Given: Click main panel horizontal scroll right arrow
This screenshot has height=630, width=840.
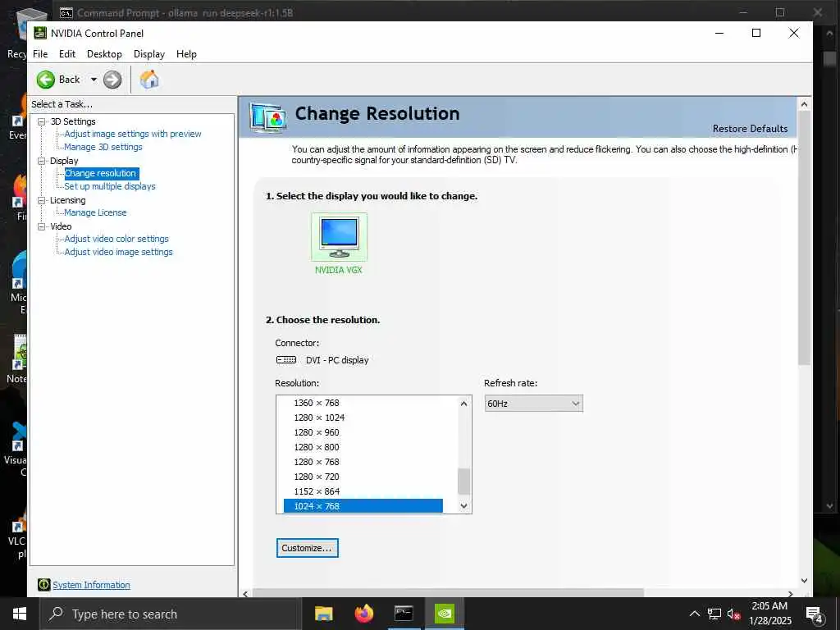Looking at the screenshot, I should point(791,594).
